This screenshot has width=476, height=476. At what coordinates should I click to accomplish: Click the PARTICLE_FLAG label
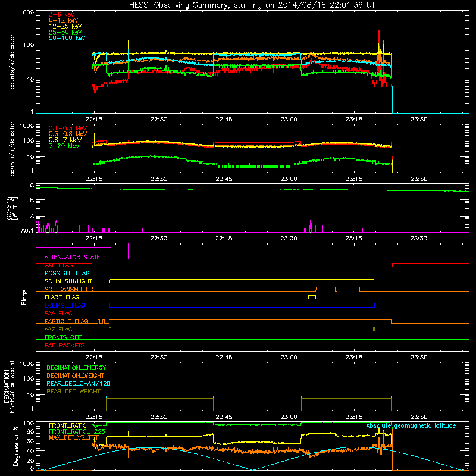67,321
